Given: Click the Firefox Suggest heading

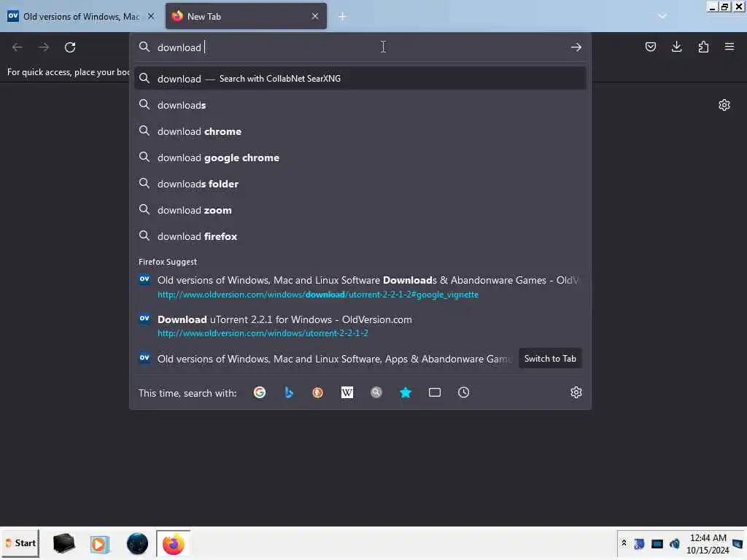Looking at the screenshot, I should (x=168, y=262).
